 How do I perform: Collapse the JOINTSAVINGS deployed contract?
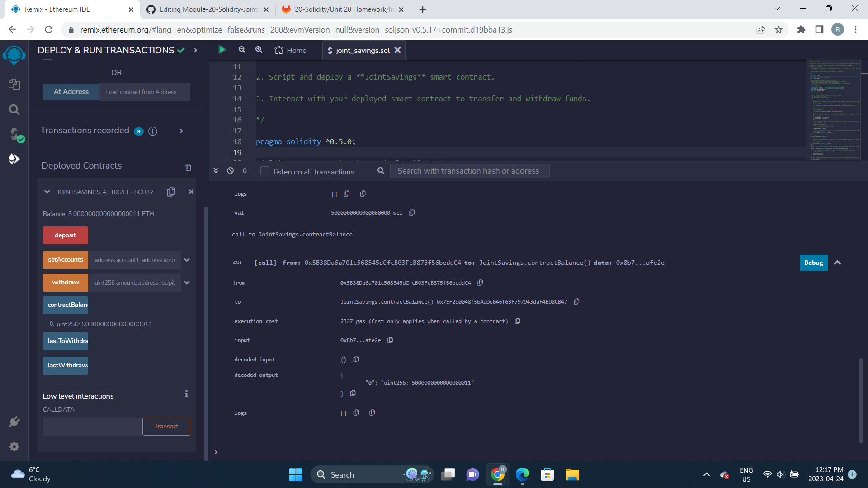pos(47,192)
